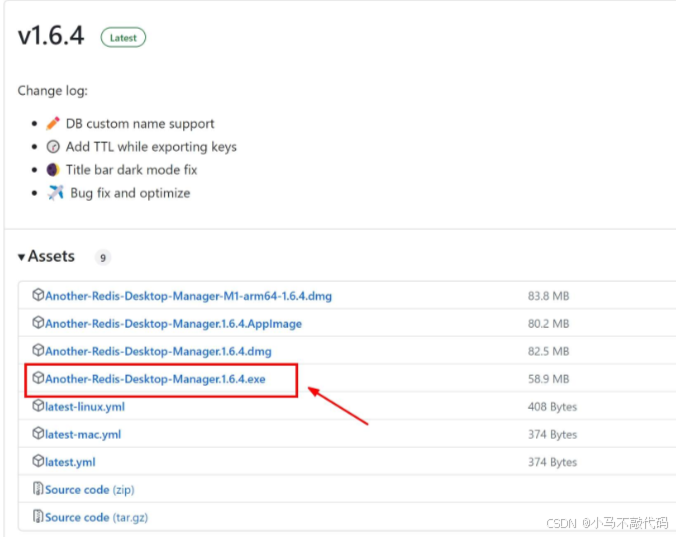The width and height of the screenshot is (676, 537).
Task: Collapse the Assets section triangle
Action: pos(21,257)
